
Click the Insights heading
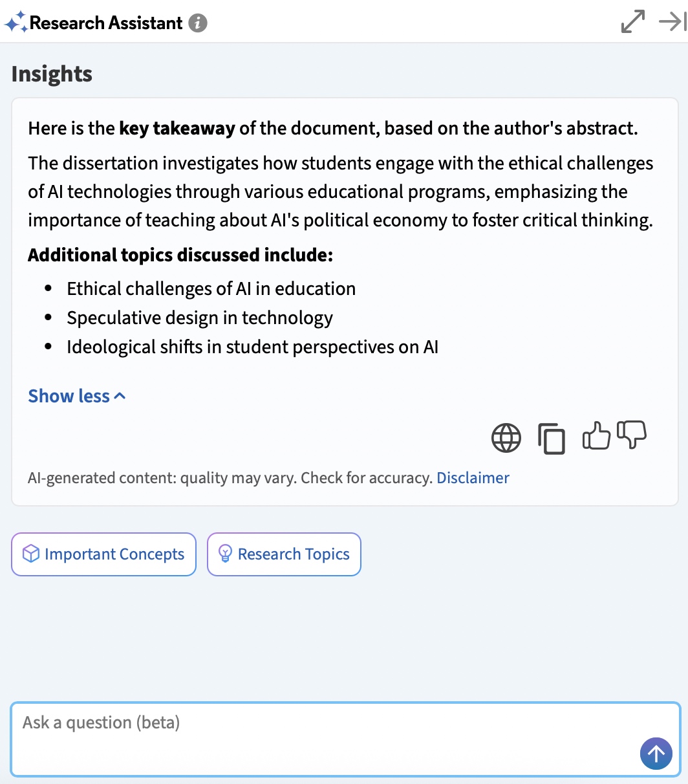click(x=52, y=74)
